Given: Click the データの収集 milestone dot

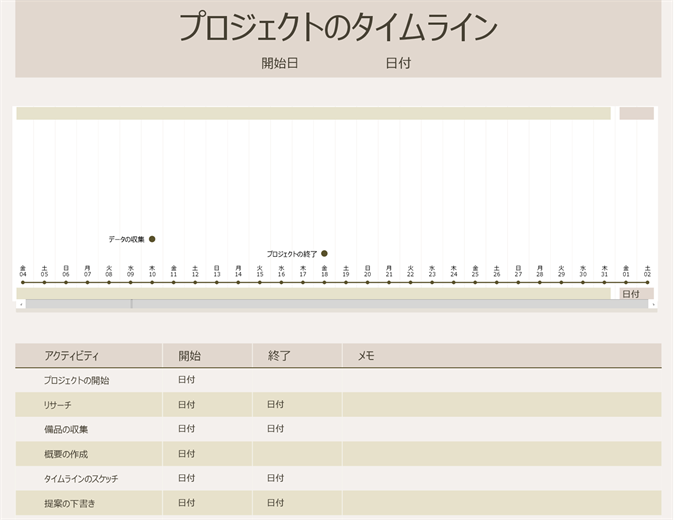Looking at the screenshot, I should point(152,239).
